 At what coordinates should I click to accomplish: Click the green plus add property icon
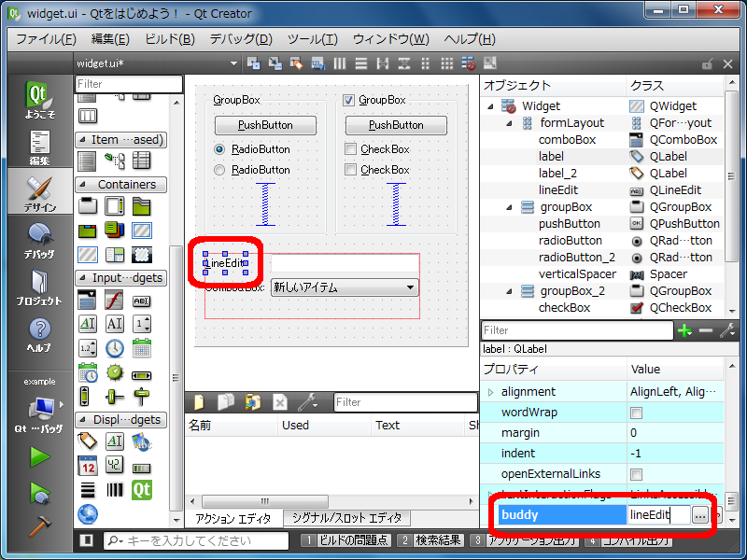point(684,330)
